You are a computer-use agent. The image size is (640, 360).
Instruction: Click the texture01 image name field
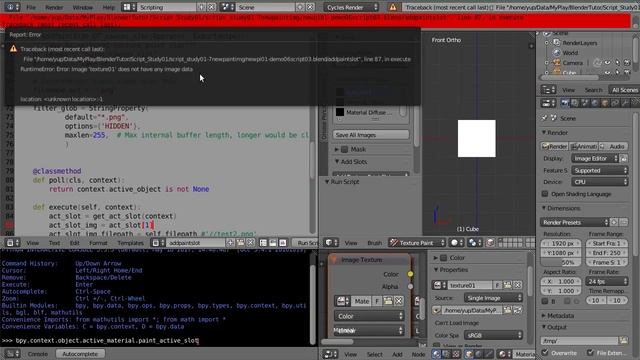(x=470, y=285)
